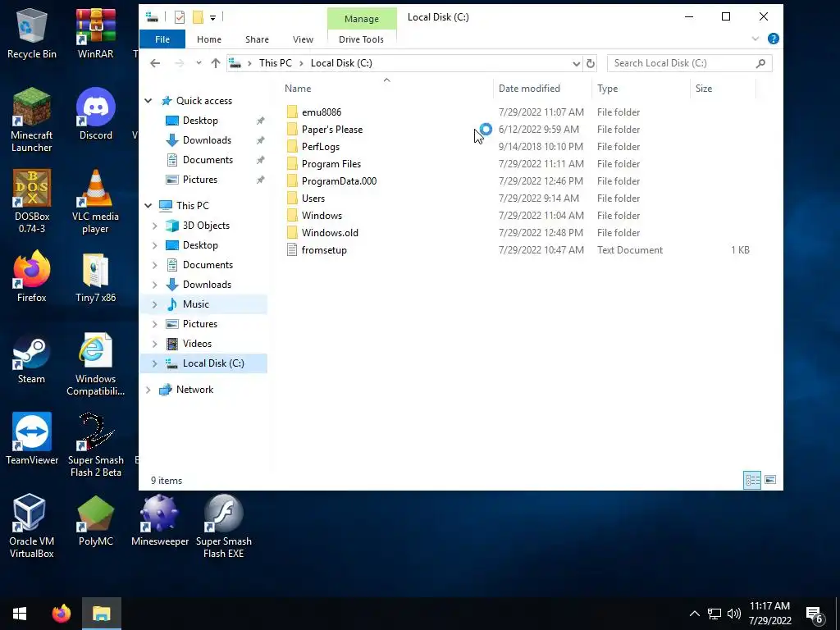Screen dimensions: 840x630
Task: Select the Super Smash Flash EXE icon
Action: tap(223, 526)
